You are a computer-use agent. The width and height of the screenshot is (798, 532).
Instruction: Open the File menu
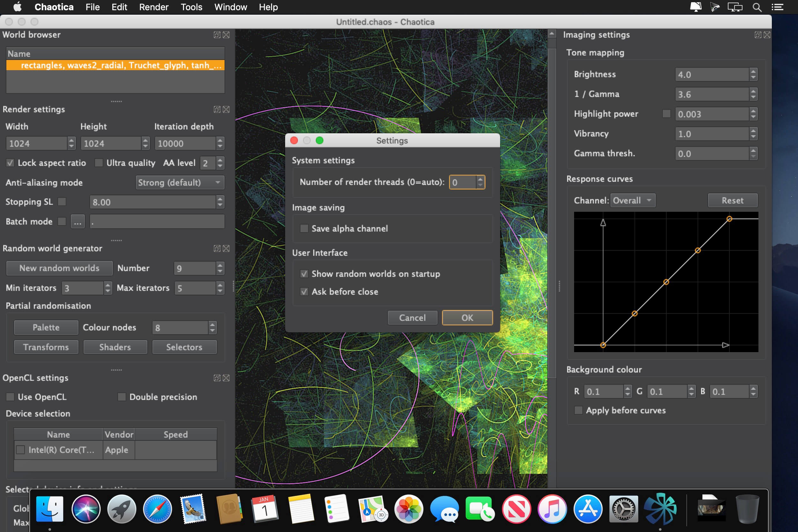click(x=92, y=7)
